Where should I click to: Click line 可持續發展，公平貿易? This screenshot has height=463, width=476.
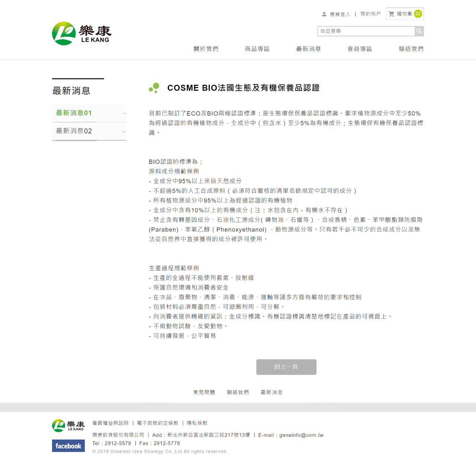183,336
